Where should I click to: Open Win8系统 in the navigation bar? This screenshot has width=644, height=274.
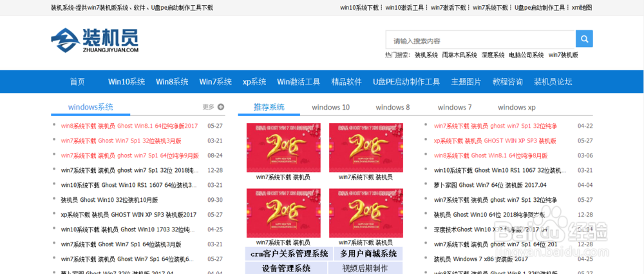[x=172, y=81]
